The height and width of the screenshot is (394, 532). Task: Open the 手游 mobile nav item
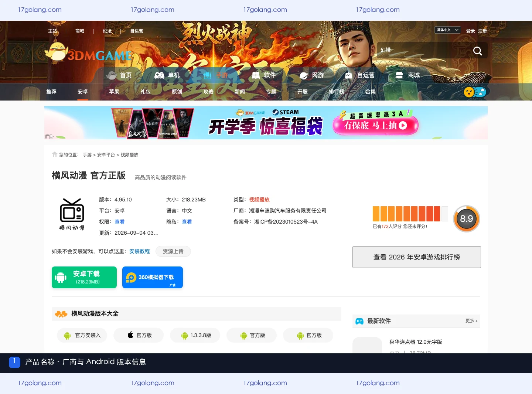(215, 75)
